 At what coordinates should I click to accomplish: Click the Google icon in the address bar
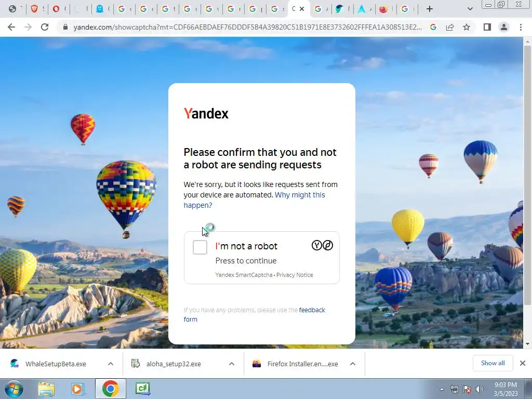click(433, 27)
